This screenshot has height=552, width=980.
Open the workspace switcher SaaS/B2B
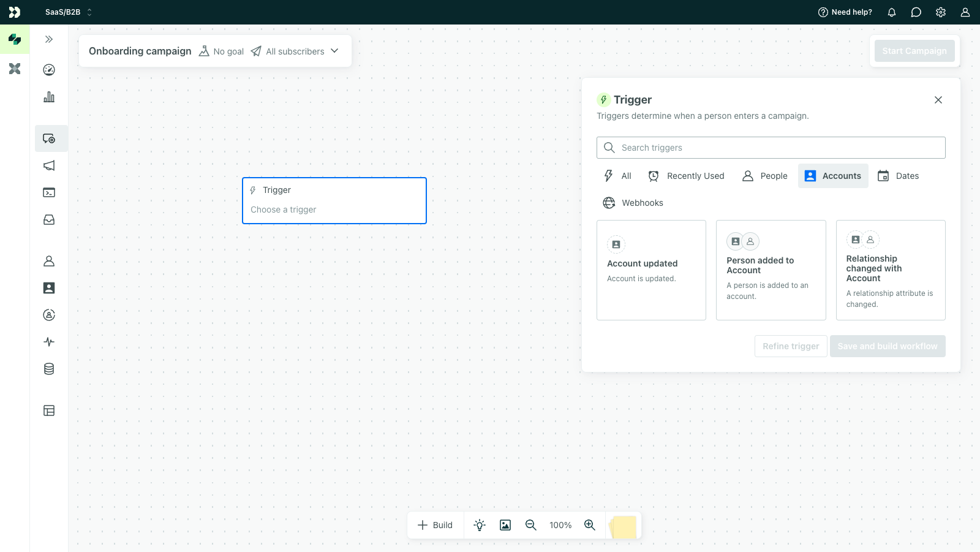[x=69, y=12]
